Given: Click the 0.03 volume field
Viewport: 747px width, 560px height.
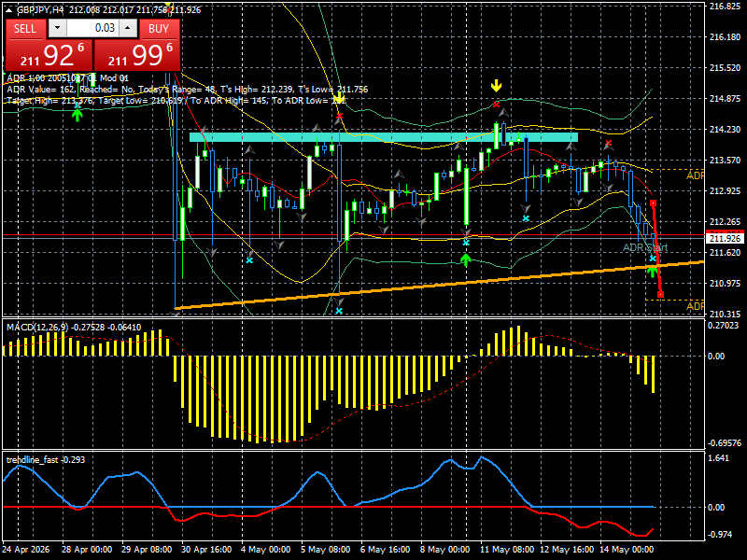Looking at the screenshot, I should coord(92,28).
